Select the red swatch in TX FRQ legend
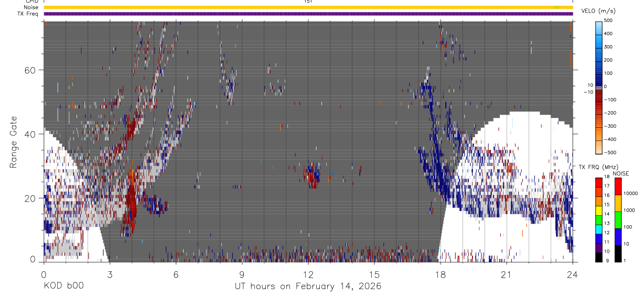This screenshot has width=644, height=297. (598, 183)
